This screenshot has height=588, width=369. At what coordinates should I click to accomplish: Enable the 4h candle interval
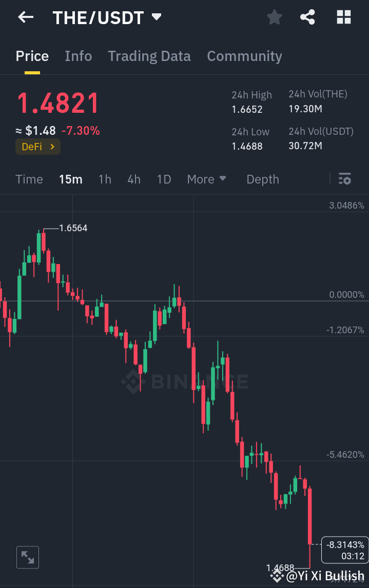[133, 179]
